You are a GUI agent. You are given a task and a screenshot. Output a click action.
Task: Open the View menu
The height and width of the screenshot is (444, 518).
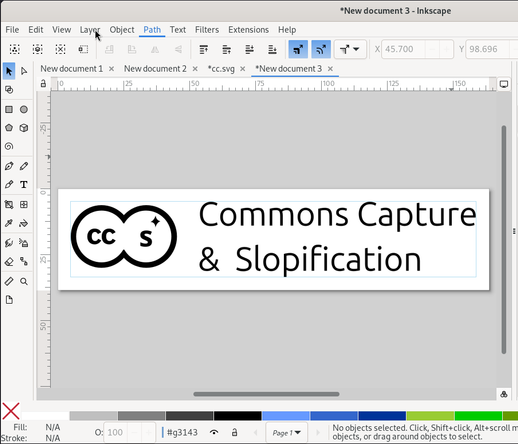click(61, 30)
